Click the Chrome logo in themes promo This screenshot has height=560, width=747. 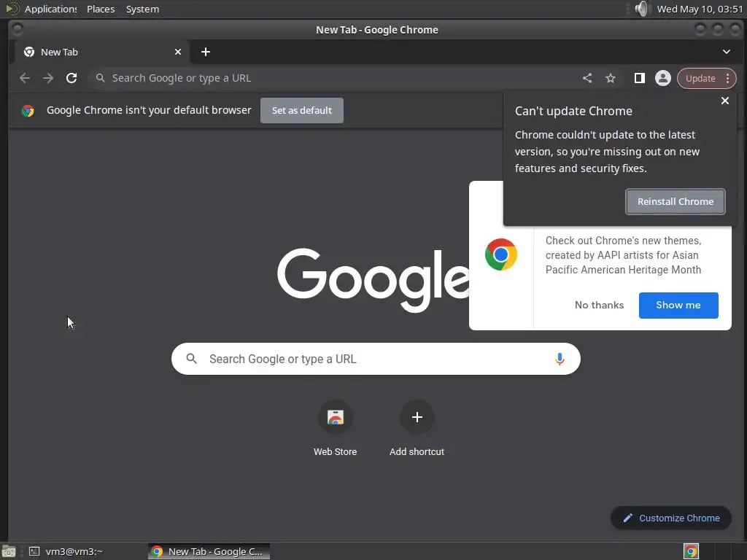click(x=500, y=254)
